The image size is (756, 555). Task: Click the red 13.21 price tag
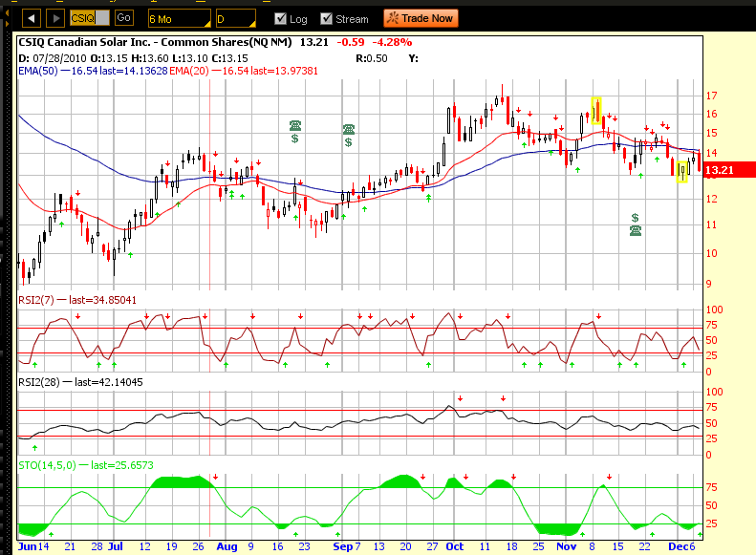(x=729, y=170)
